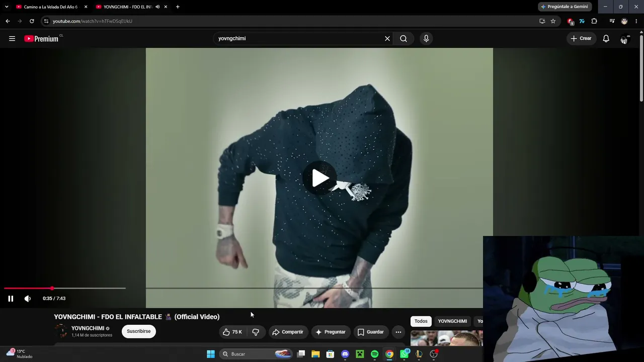Viewport: 644px width, 362px height.
Task: Close the Camino a La Velada tab
Action: coord(86,7)
